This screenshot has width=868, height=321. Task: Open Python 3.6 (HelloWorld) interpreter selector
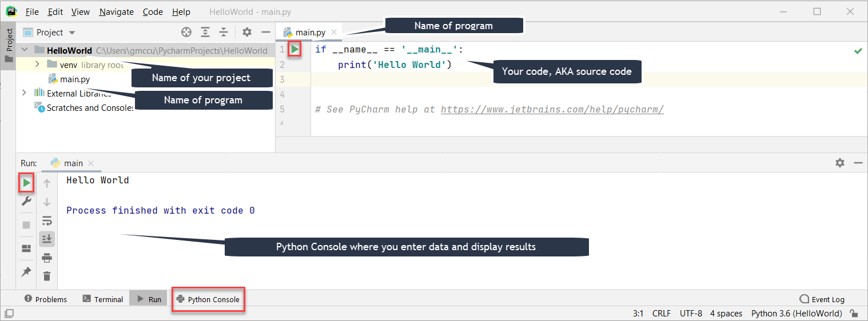tap(797, 314)
